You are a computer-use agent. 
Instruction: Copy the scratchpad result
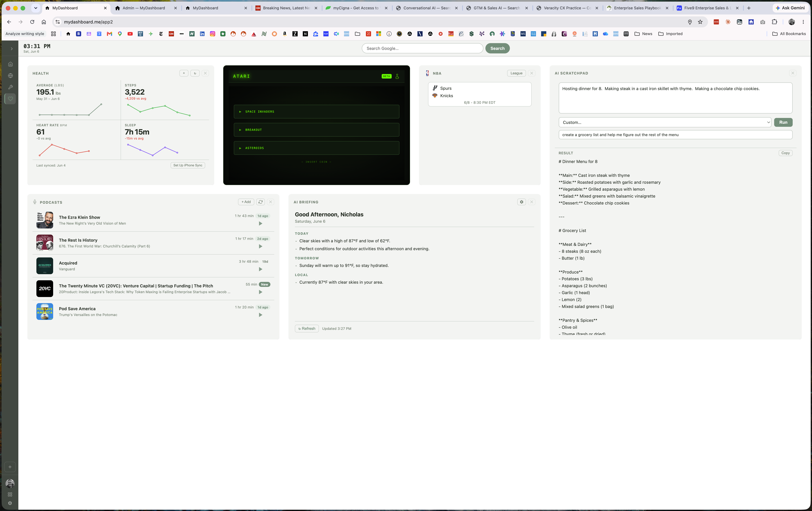click(785, 153)
